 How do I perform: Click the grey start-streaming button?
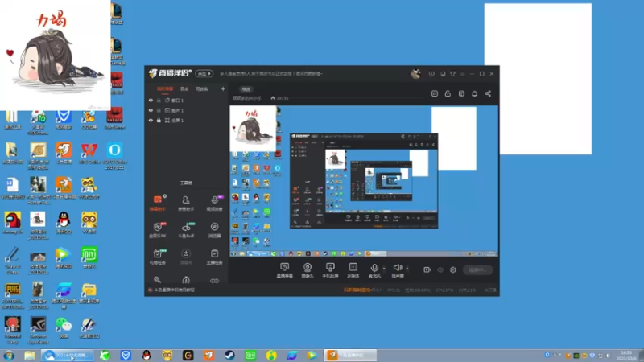tap(478, 270)
